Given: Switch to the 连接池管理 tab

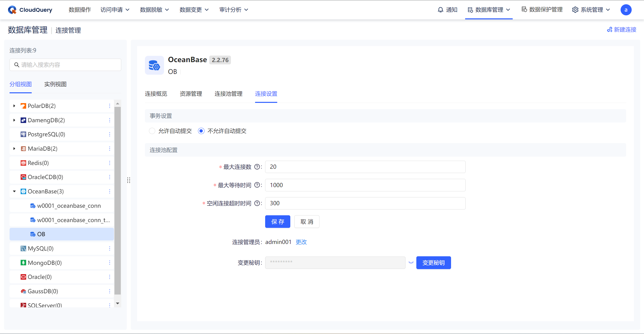Looking at the screenshot, I should (x=228, y=94).
